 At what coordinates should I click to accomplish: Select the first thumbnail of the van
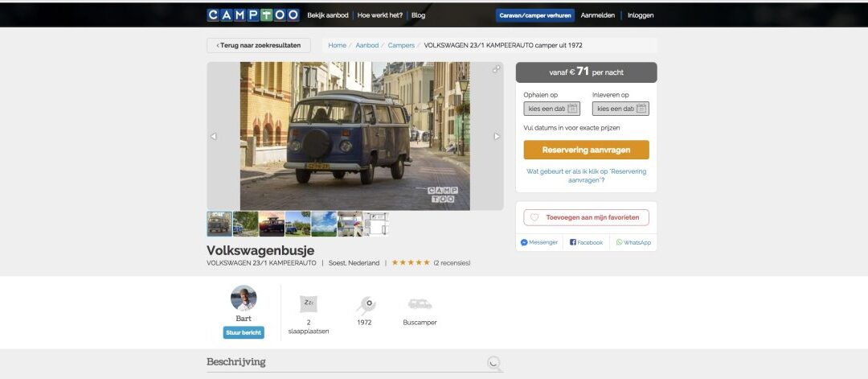coord(219,224)
